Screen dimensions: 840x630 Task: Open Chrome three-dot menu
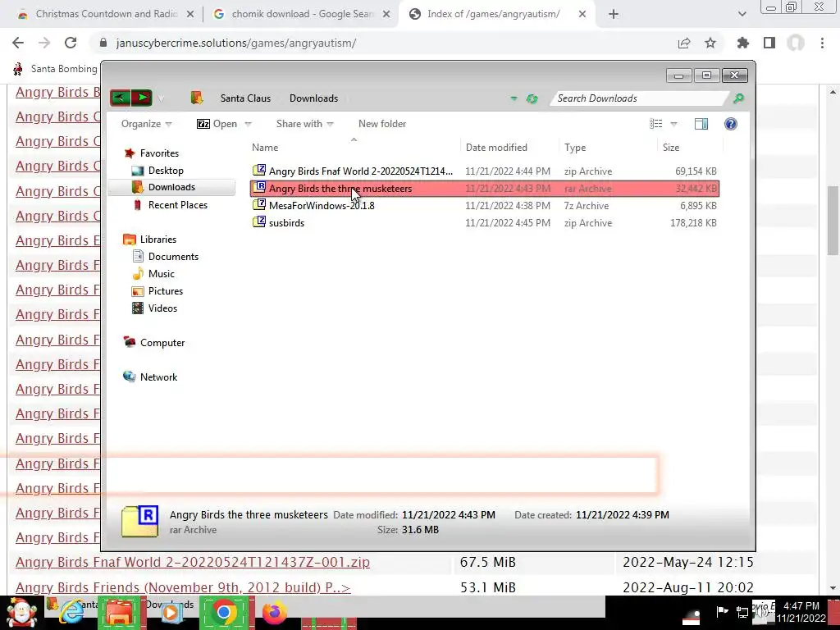point(822,43)
